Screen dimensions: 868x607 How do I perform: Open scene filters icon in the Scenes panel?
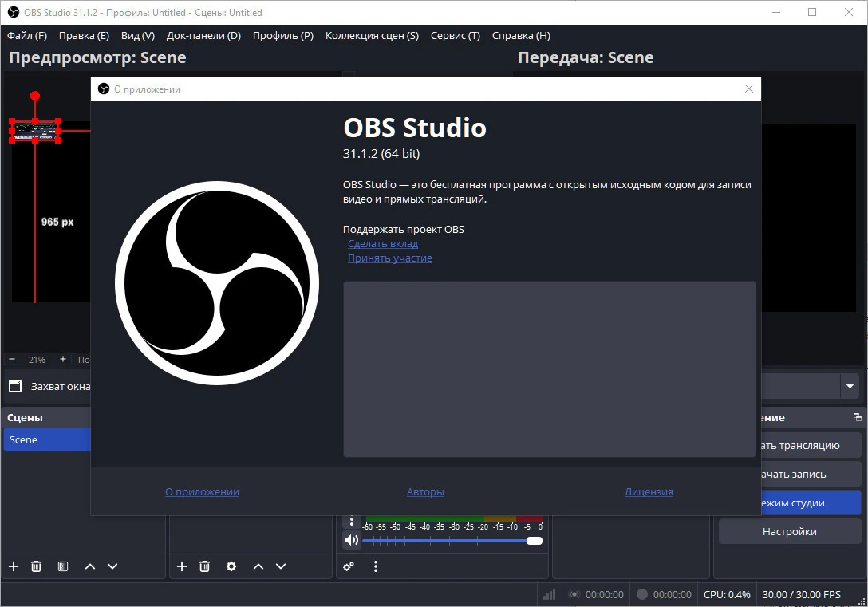(x=63, y=566)
